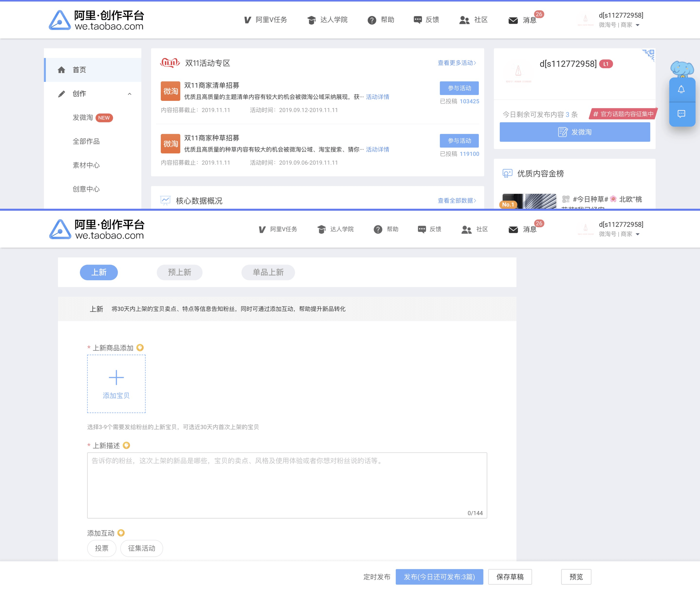Click the lower header platform logo
This screenshot has width=700, height=592.
[97, 229]
